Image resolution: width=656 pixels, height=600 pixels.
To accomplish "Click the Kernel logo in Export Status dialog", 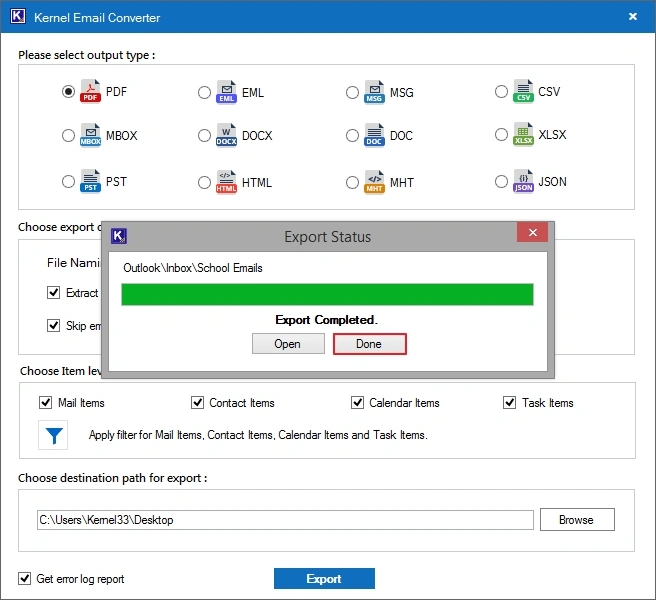I will tap(119, 236).
